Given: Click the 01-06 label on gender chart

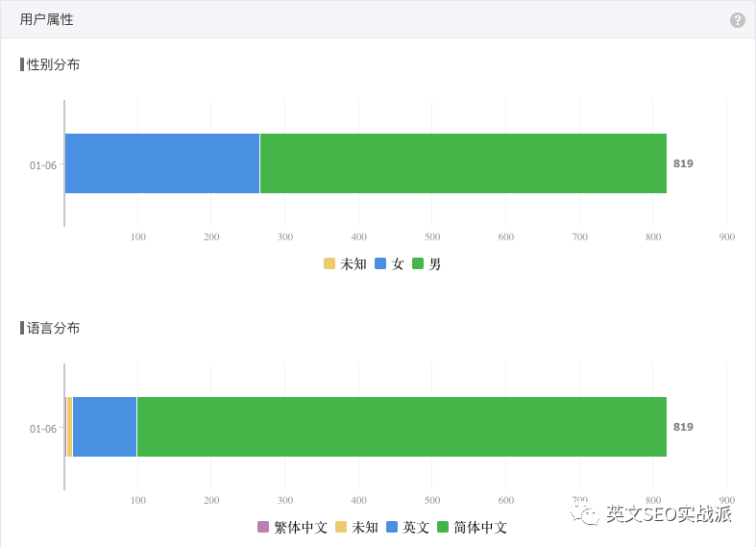Looking at the screenshot, I should (x=43, y=165).
